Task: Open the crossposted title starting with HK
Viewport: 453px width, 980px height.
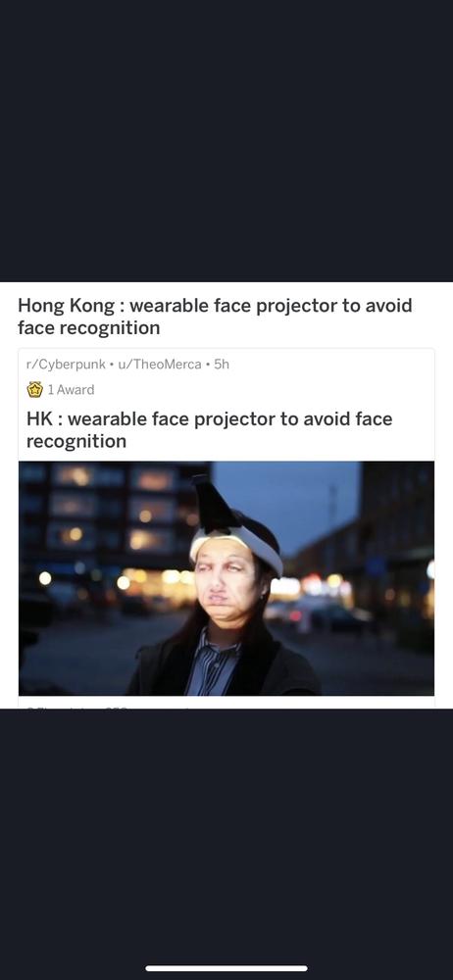Action: tap(209, 429)
